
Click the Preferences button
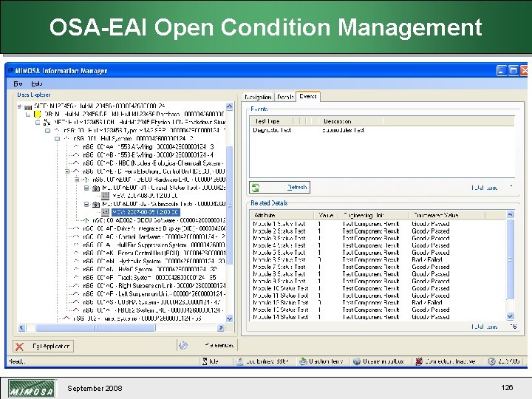tap(207, 345)
